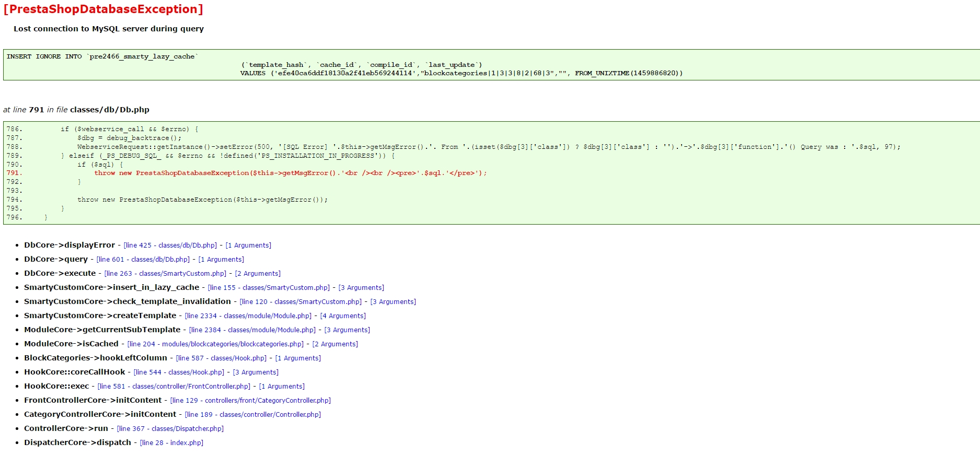Click ControllerCore->run function name
This screenshot has height=467, width=980.
(x=66, y=429)
